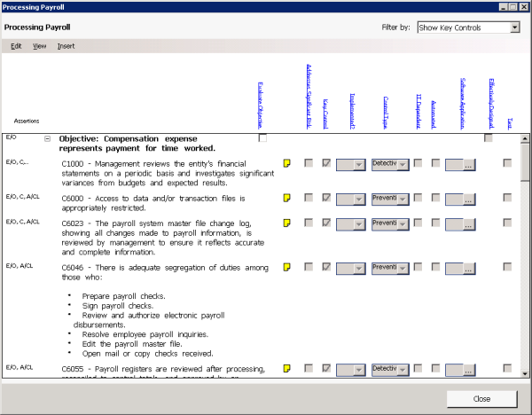
Task: Toggle Key Control checkbox for C1000
Action: (326, 163)
